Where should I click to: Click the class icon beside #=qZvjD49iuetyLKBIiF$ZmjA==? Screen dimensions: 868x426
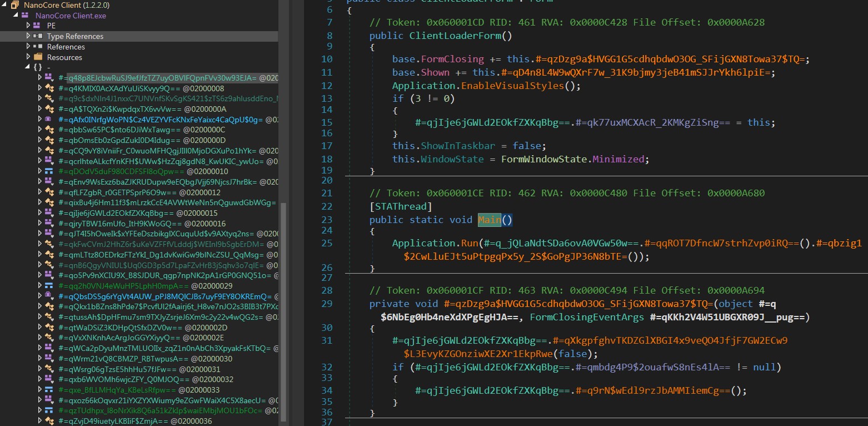pyautogui.click(x=48, y=421)
